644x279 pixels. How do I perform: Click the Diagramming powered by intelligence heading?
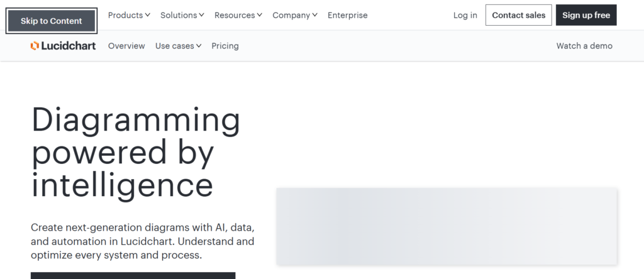135,153
